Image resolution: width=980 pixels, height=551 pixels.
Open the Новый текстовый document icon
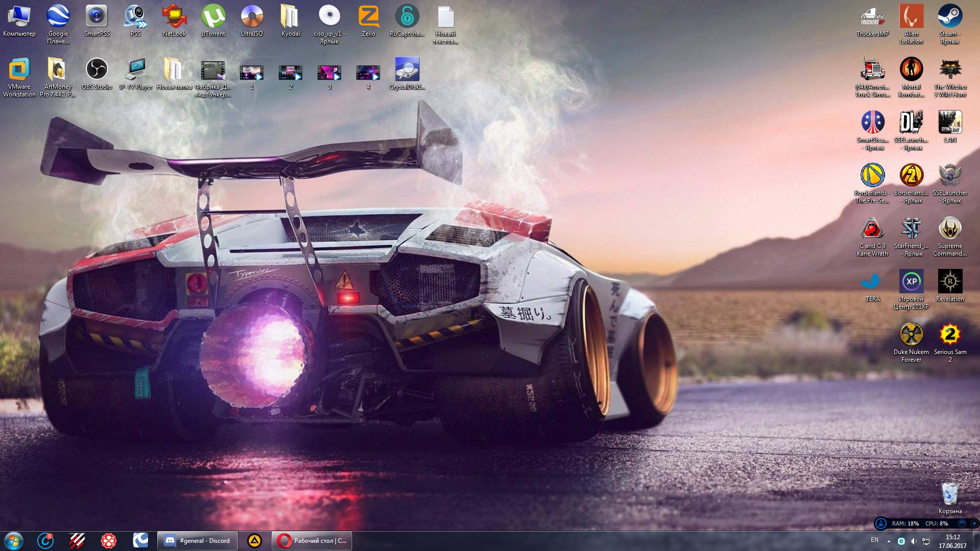(446, 24)
